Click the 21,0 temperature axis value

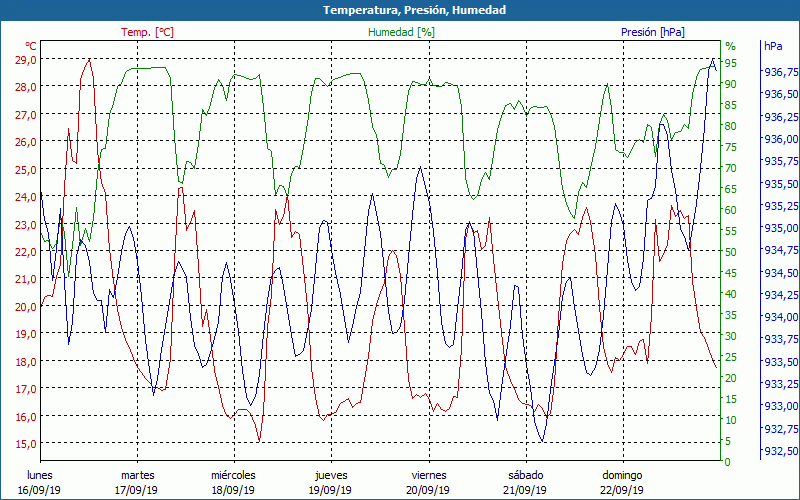(26, 279)
